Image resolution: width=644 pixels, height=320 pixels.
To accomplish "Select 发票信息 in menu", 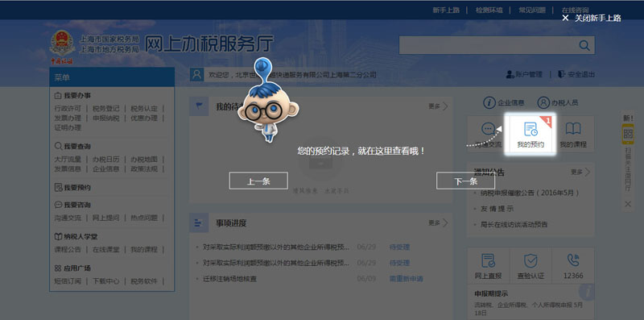I will tap(68, 168).
